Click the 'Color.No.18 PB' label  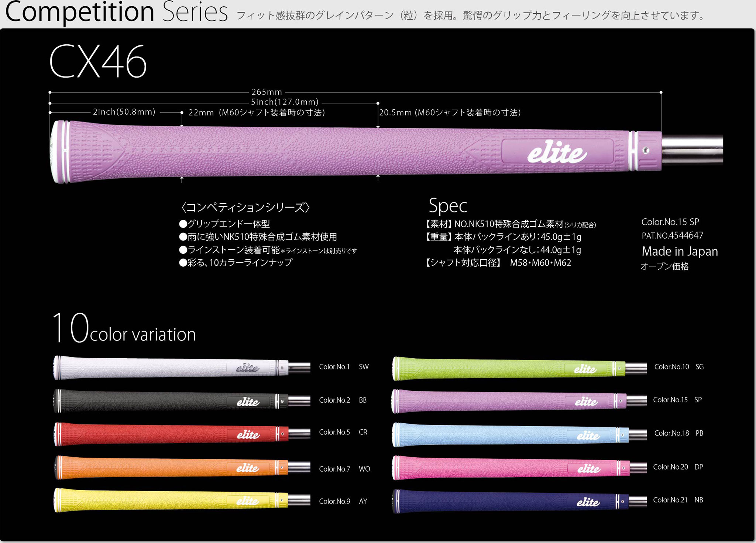coord(679,433)
